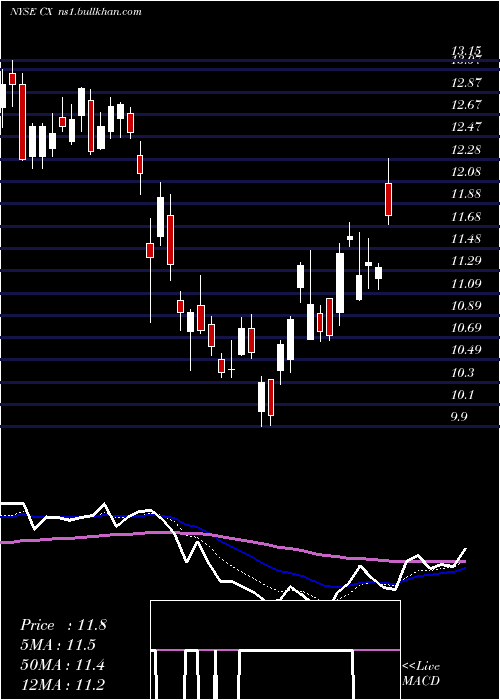This screenshot has width=500, height=700.
Task: Click the 12.67 price axis label
Action: point(467,105)
